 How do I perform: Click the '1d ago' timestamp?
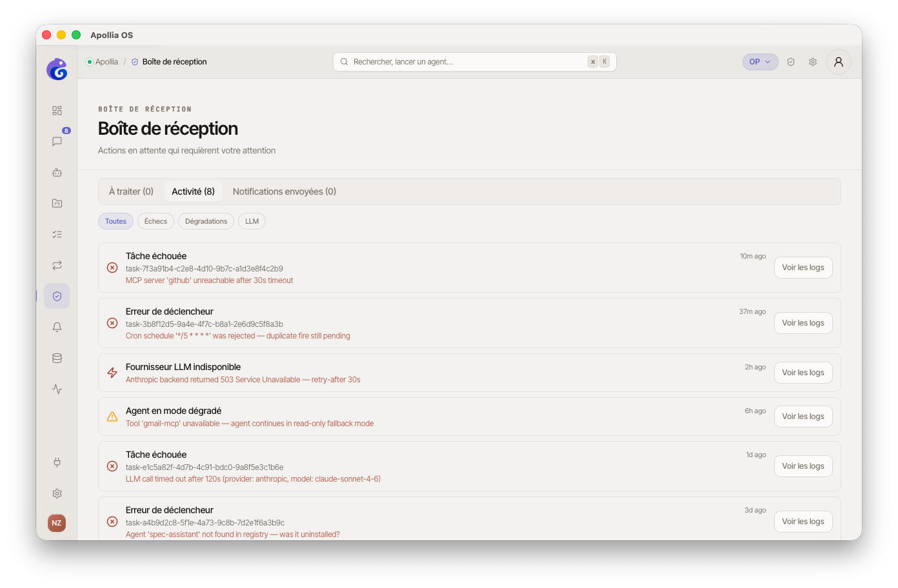click(x=756, y=455)
